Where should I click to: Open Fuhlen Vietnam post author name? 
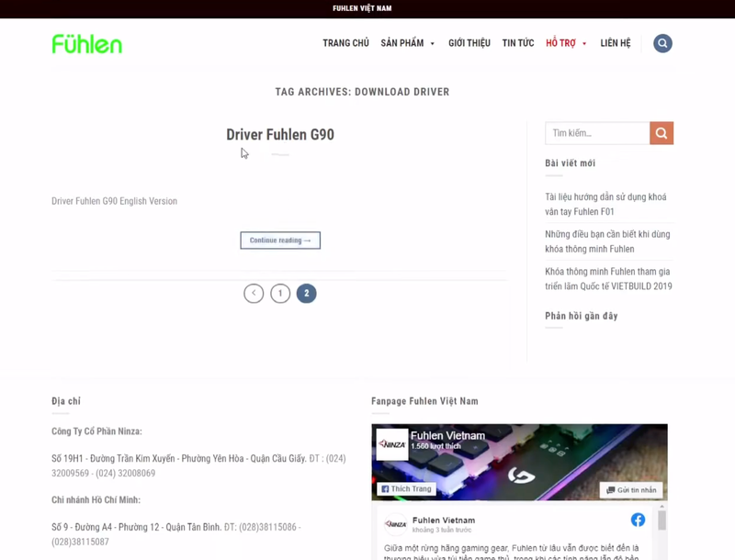(444, 521)
